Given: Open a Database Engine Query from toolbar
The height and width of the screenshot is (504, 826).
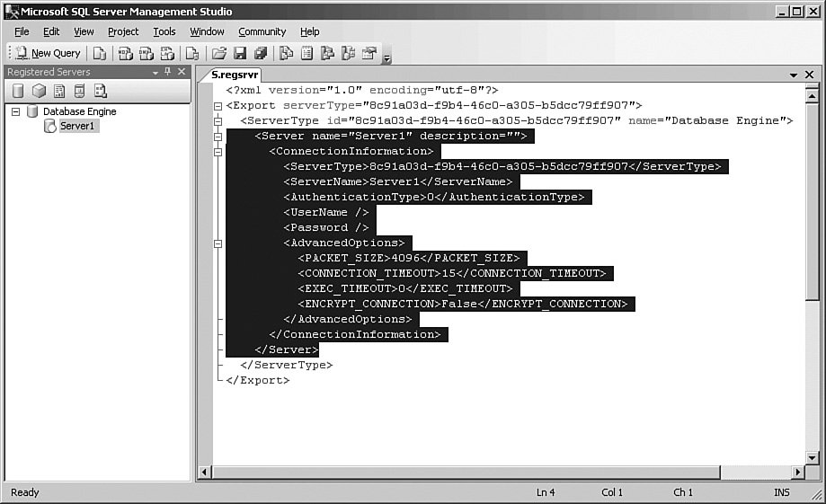Looking at the screenshot, I should (99, 53).
